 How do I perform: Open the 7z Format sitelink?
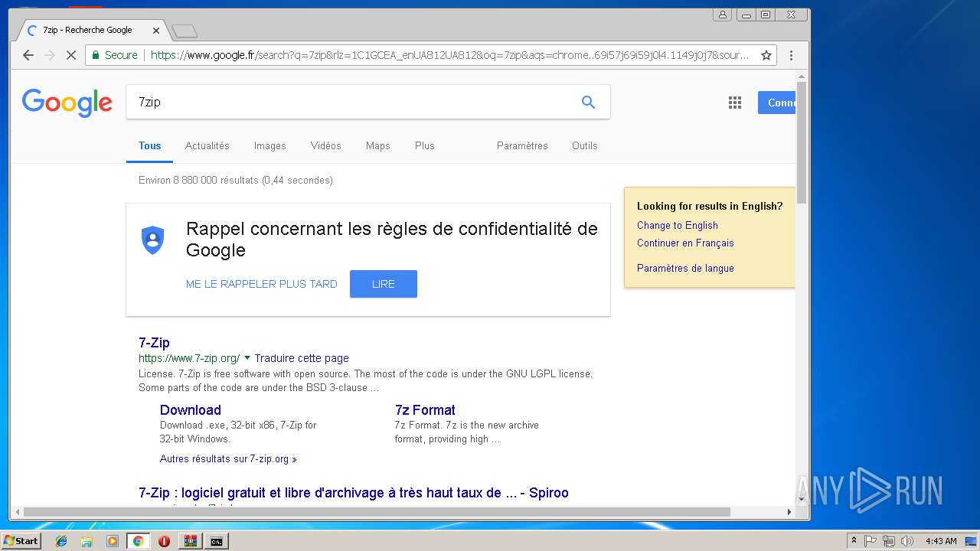pos(425,410)
